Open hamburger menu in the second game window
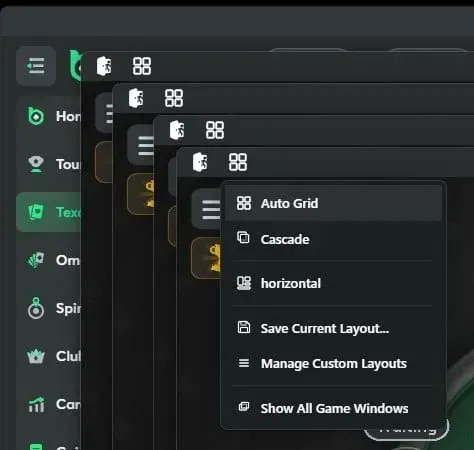474x450 pixels. (x=141, y=145)
